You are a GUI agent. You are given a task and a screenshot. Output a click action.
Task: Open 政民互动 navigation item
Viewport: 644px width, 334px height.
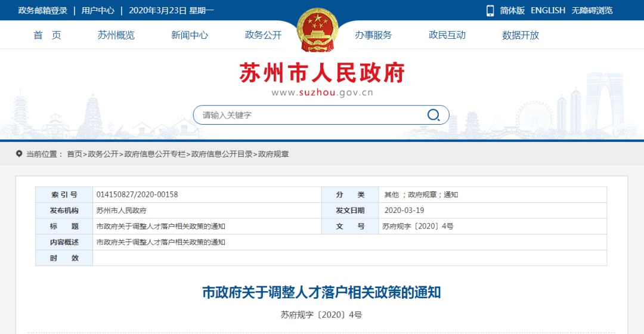[447, 35]
